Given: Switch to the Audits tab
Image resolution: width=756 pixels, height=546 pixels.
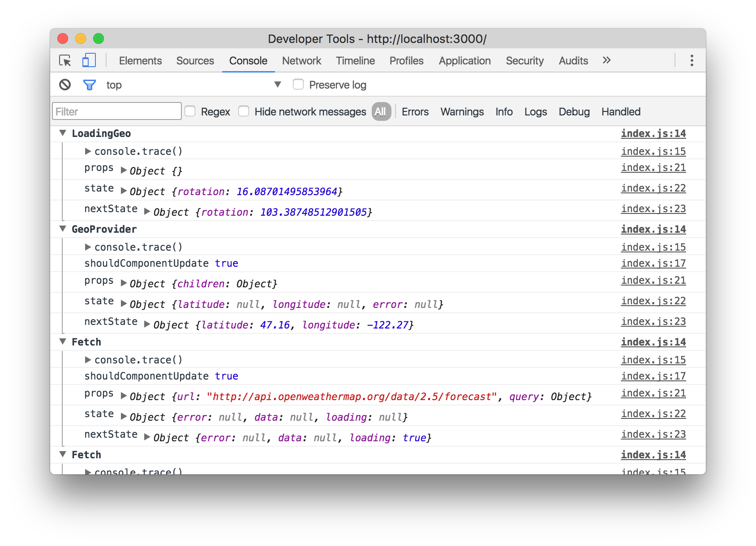Looking at the screenshot, I should coord(573,60).
